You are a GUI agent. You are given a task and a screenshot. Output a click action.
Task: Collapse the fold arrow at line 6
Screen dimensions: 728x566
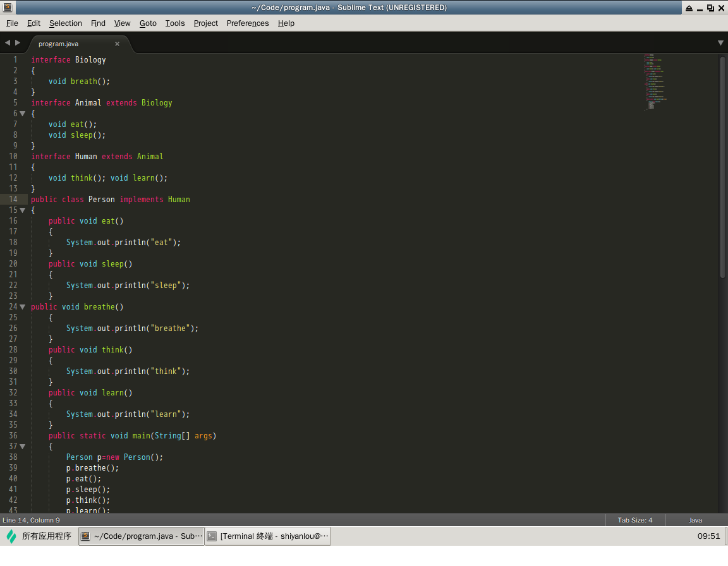[23, 114]
